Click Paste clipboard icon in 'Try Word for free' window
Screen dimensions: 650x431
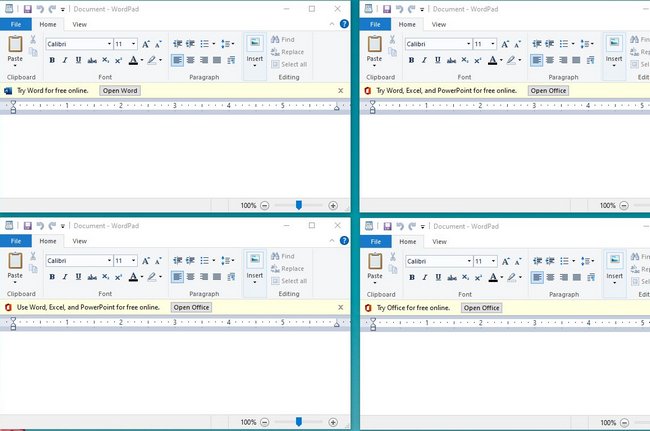point(15,44)
